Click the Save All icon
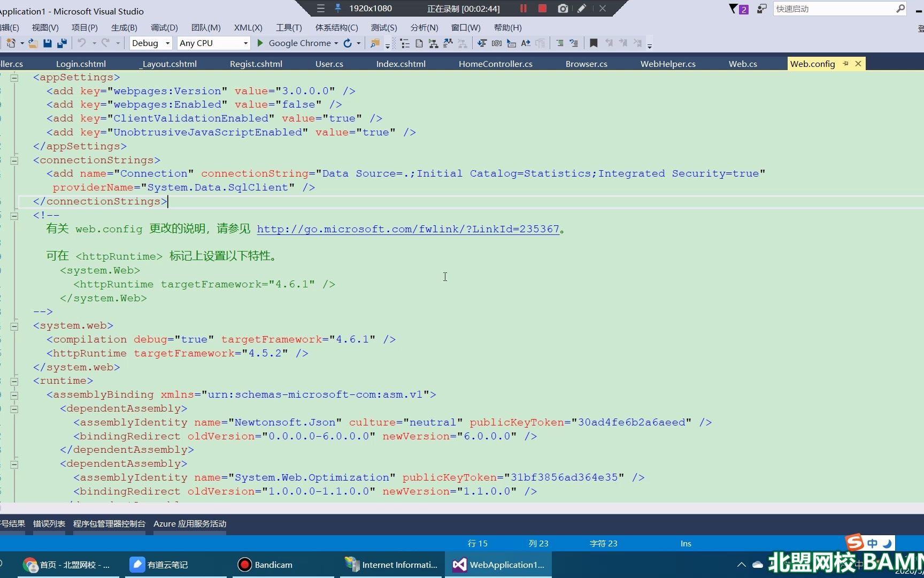 pos(62,43)
